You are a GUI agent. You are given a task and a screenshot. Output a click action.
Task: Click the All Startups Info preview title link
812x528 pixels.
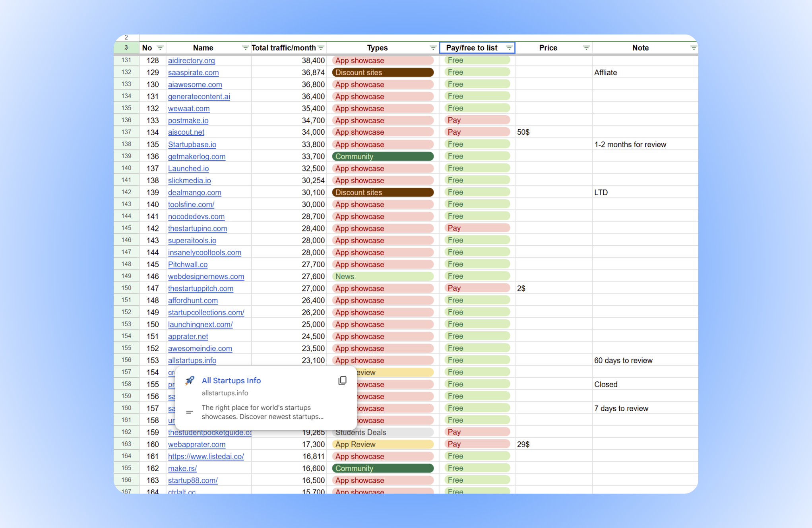(x=231, y=380)
